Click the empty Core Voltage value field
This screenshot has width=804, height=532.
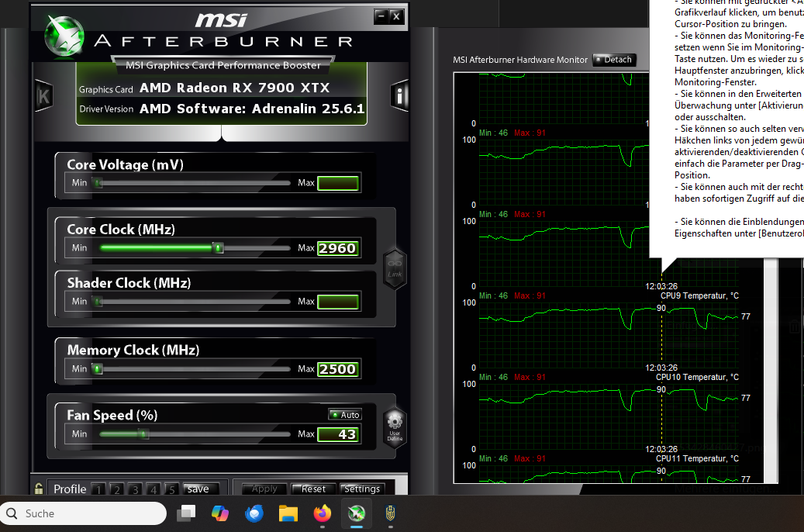coord(338,183)
